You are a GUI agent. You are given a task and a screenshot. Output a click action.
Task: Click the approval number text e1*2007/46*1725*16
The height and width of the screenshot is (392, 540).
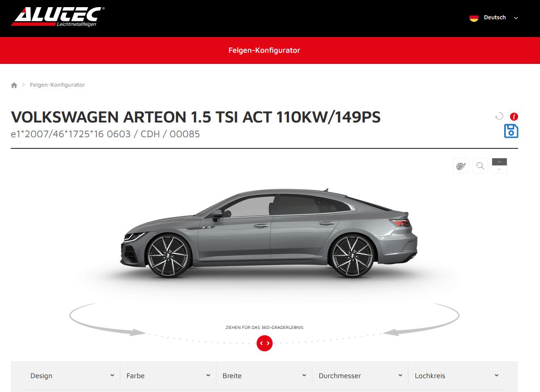click(105, 134)
